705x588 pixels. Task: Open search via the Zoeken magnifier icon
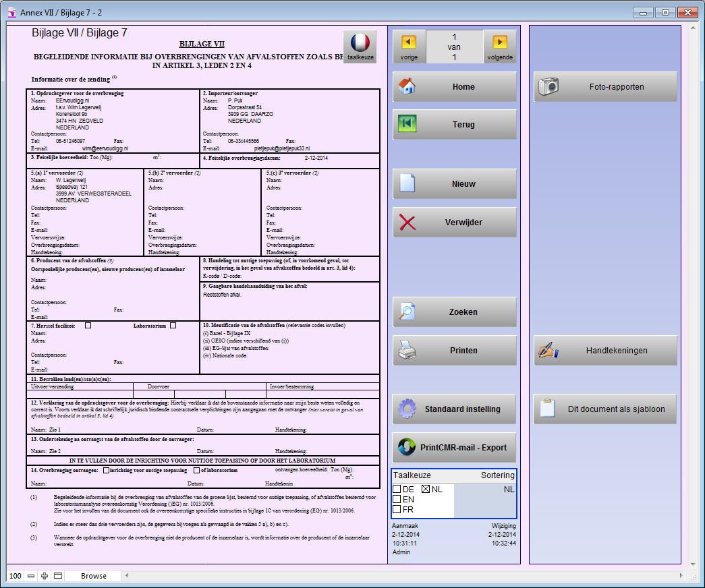pos(407,312)
